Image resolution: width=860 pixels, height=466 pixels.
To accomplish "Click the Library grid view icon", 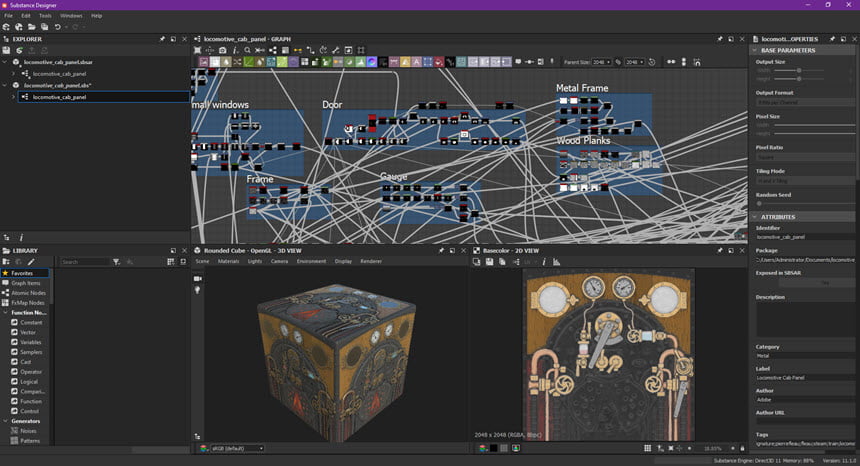I will click(171, 262).
